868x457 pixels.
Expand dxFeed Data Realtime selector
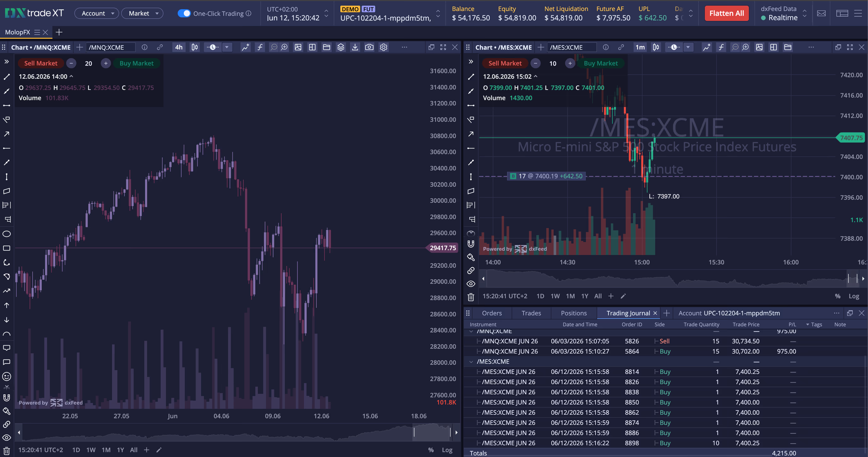click(805, 14)
